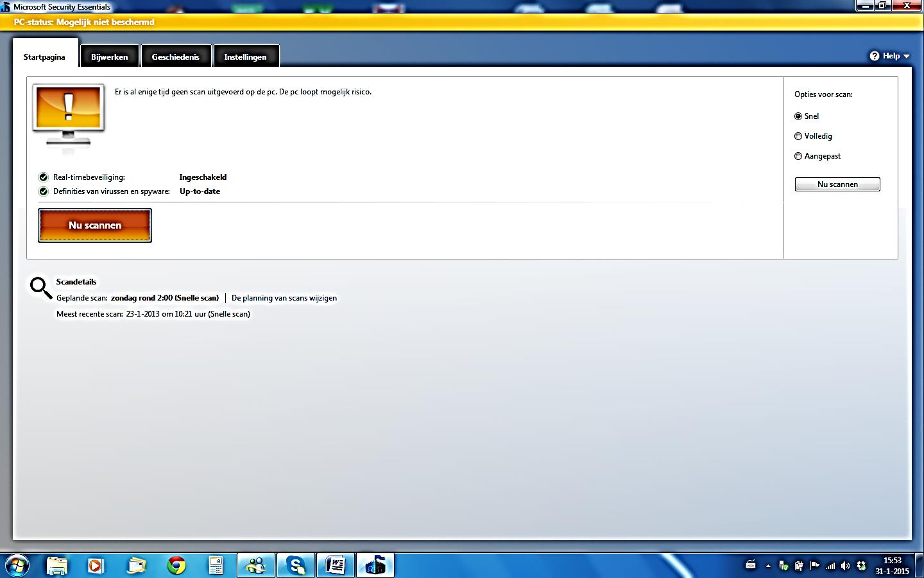Click Security Essentials castle taskbar icon
Image resolution: width=924 pixels, height=578 pixels.
(375, 566)
